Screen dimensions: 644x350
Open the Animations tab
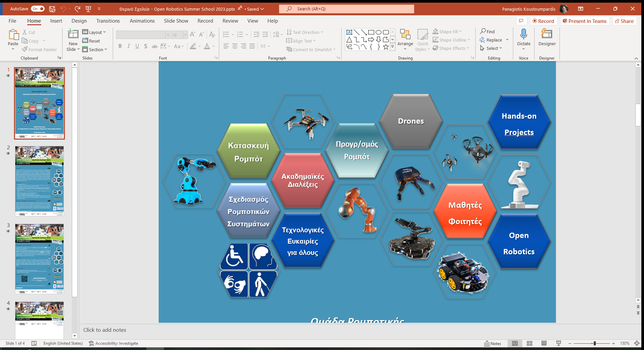pos(142,21)
